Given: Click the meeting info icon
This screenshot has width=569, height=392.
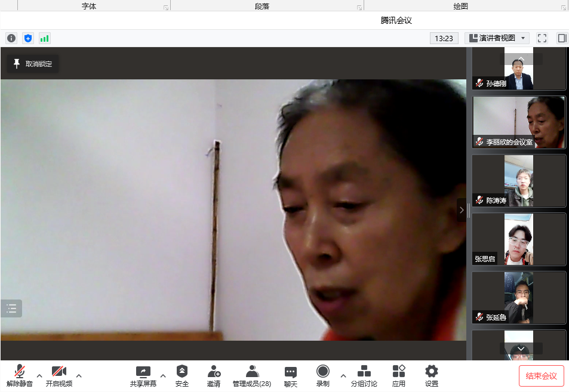Looking at the screenshot, I should [11, 38].
